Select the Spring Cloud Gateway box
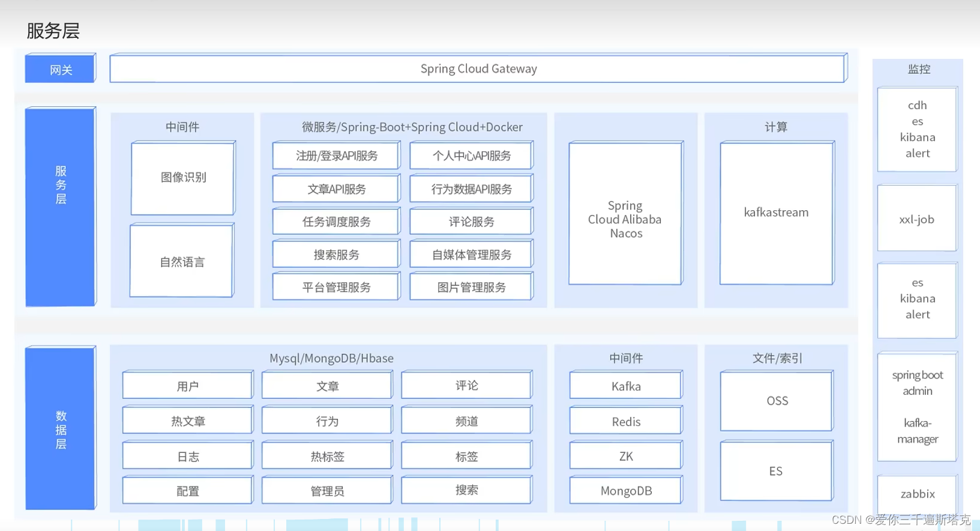 (478, 68)
